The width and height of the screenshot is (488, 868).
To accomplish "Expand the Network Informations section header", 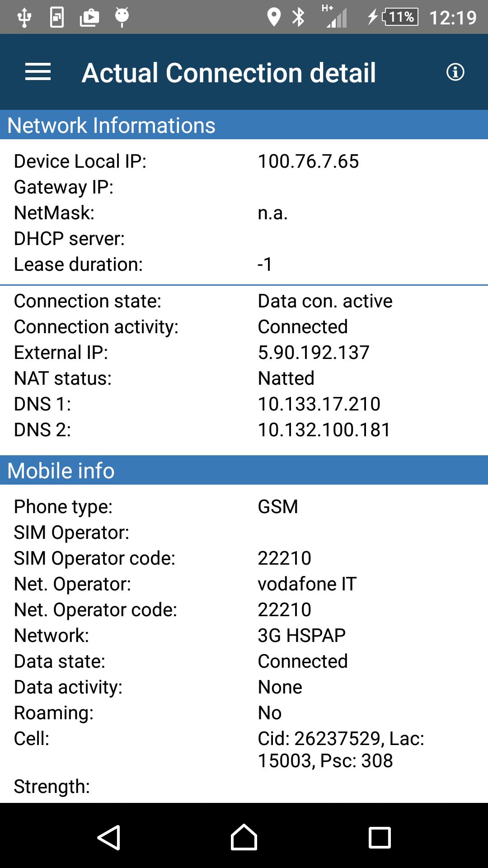I will coord(111,126).
